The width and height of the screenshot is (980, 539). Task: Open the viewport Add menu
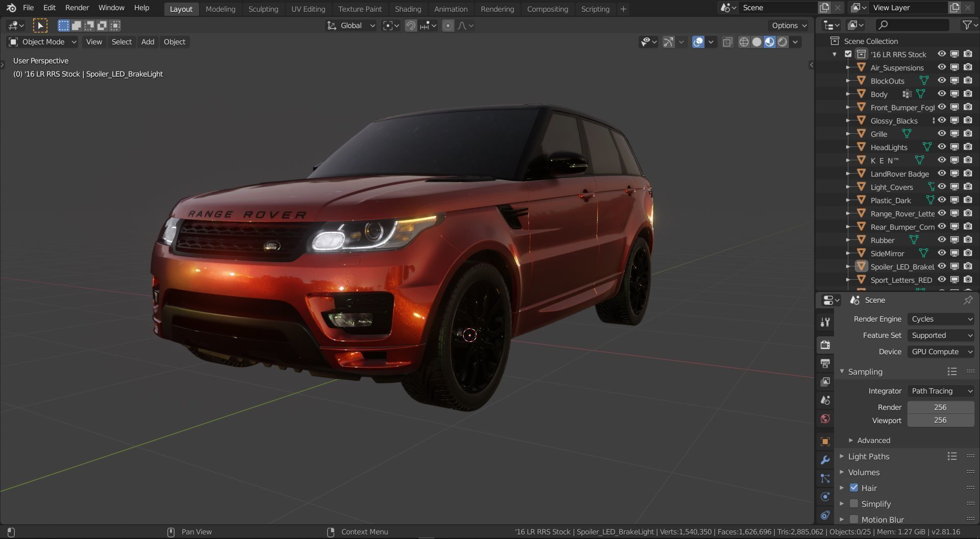coord(148,42)
